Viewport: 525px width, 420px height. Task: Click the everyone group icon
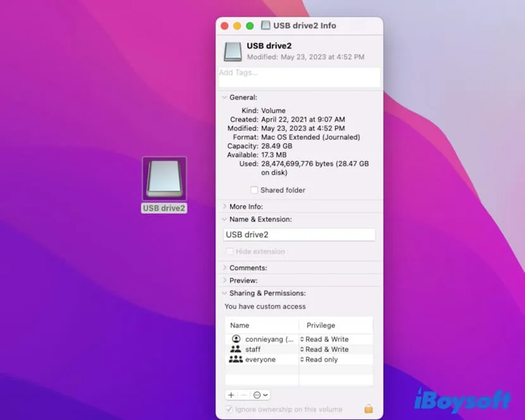236,360
